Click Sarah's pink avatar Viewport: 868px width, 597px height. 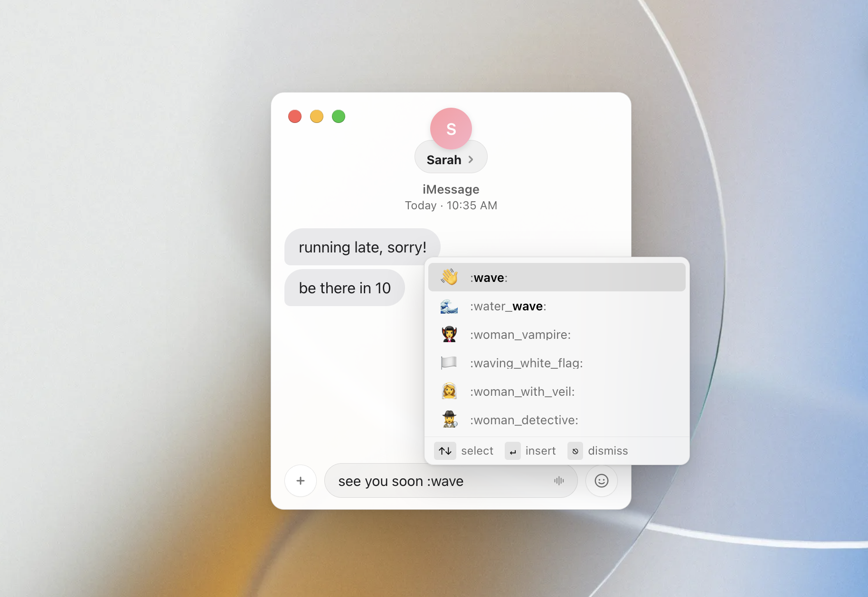click(x=451, y=129)
